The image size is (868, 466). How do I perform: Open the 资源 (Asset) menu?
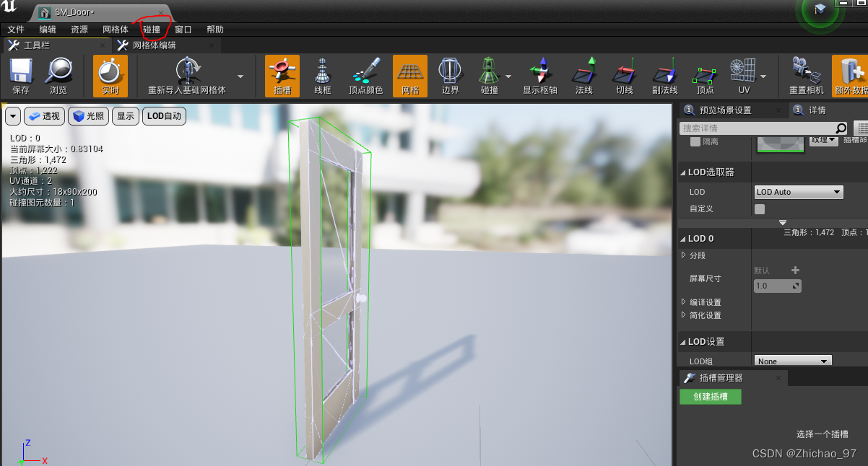(x=79, y=30)
